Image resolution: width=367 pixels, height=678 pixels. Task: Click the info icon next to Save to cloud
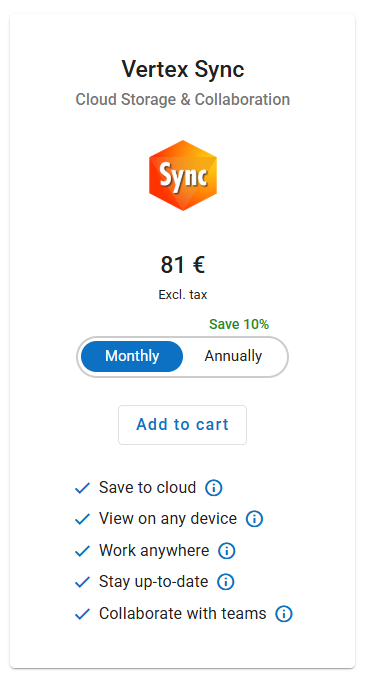point(214,488)
